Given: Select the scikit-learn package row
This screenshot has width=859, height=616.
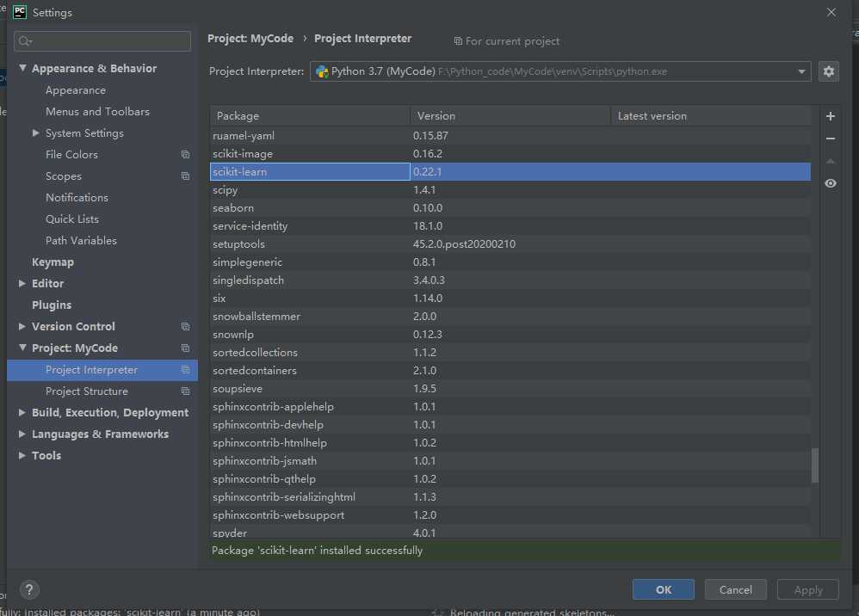Looking at the screenshot, I should [510, 171].
